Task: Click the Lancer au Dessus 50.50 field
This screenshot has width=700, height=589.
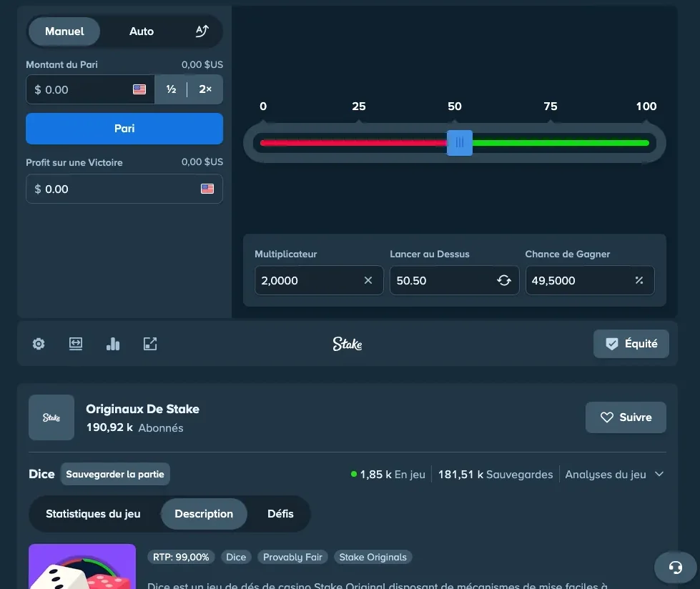Action: click(x=454, y=280)
